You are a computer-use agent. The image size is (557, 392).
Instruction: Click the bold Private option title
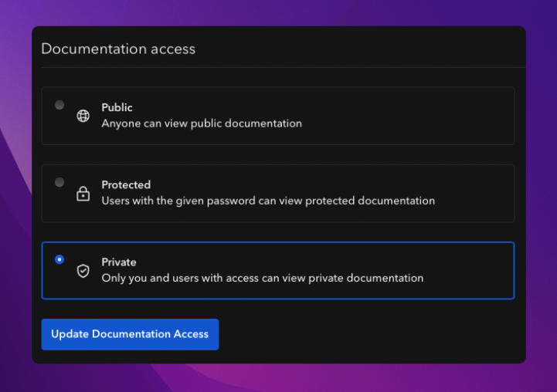(x=119, y=262)
